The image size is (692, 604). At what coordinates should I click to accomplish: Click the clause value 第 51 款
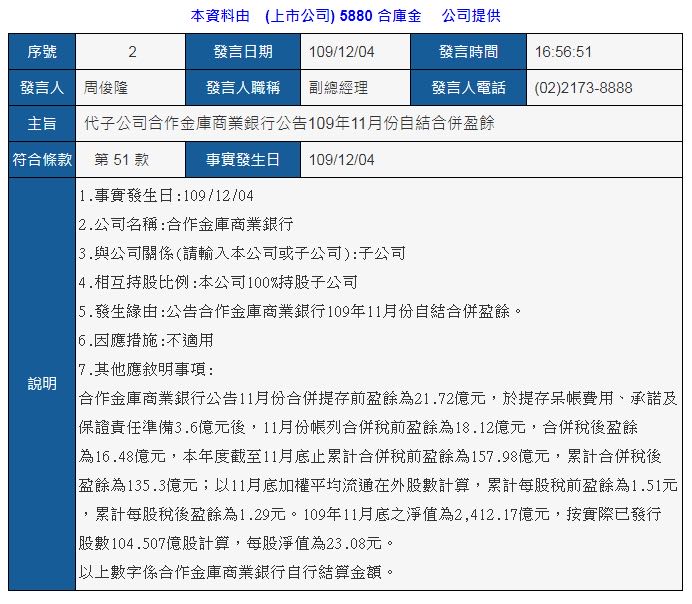point(122,159)
